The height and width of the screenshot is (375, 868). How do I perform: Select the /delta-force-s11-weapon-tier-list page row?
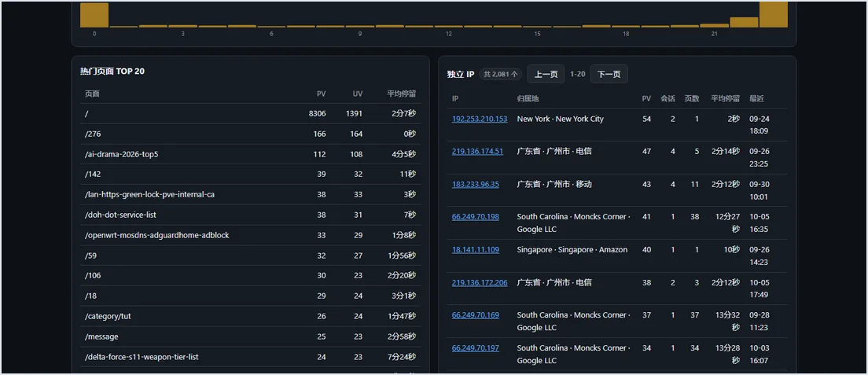[x=251, y=357]
